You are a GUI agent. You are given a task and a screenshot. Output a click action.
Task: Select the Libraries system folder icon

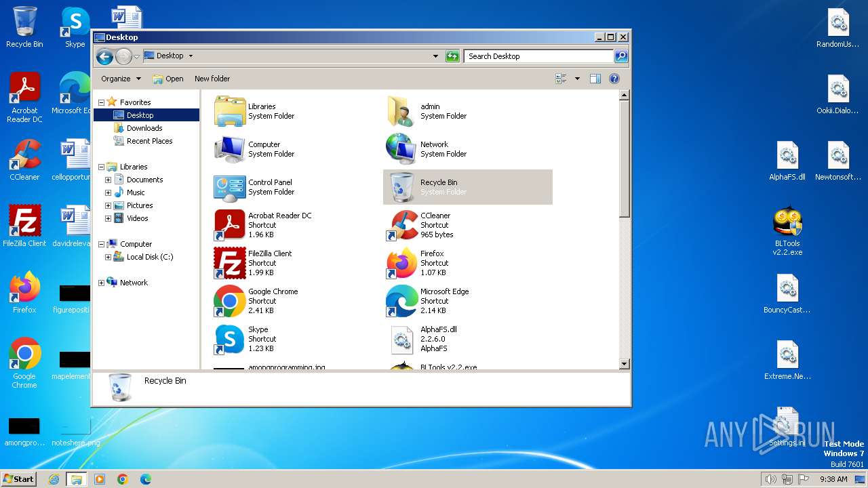coord(230,111)
